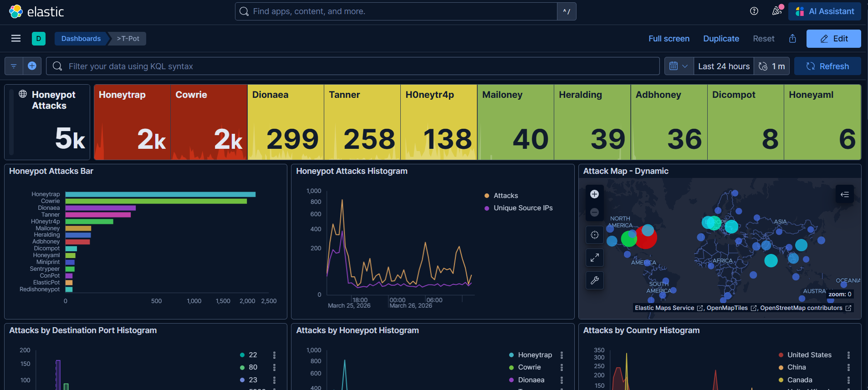Launch the AI Assistant
Image resolution: width=868 pixels, height=390 pixels.
pyautogui.click(x=825, y=11)
